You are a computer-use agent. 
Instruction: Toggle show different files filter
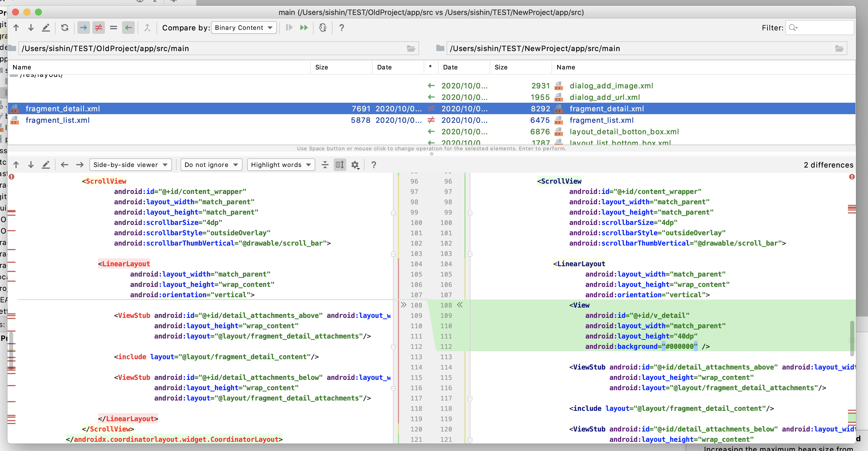98,28
